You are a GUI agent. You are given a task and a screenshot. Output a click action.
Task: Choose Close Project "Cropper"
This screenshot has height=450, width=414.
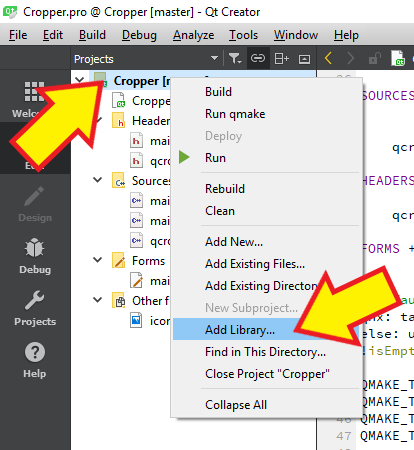[266, 374]
